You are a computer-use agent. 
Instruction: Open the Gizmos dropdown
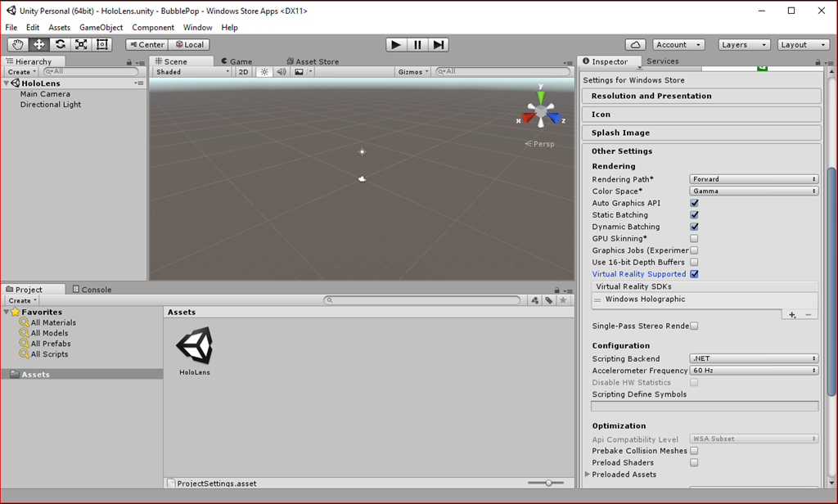coord(413,72)
